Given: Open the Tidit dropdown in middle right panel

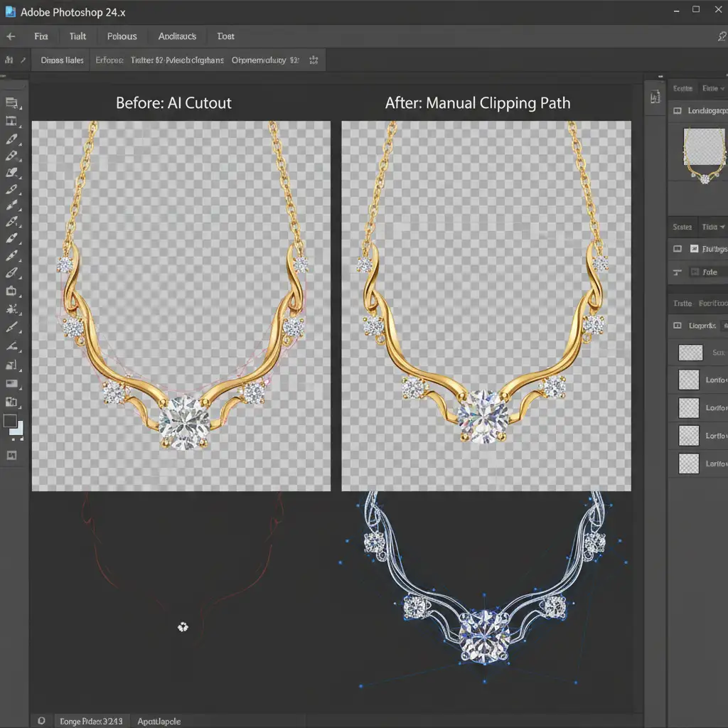Looking at the screenshot, I should tap(712, 227).
